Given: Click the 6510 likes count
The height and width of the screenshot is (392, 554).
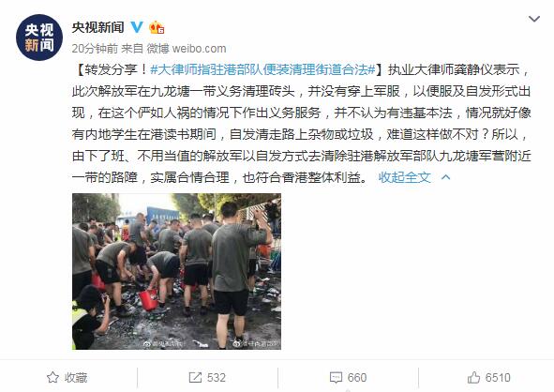Looking at the screenshot, I should pyautogui.click(x=498, y=378).
